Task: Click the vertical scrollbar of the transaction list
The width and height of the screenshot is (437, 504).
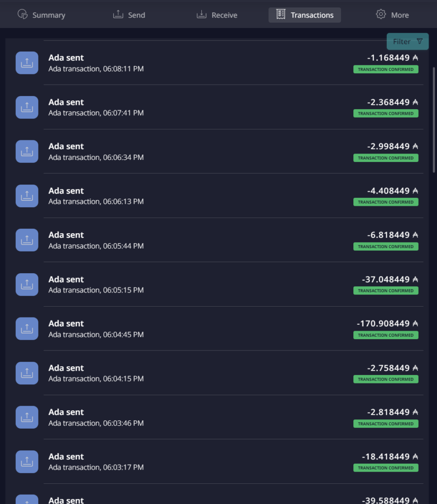Action: (434, 120)
